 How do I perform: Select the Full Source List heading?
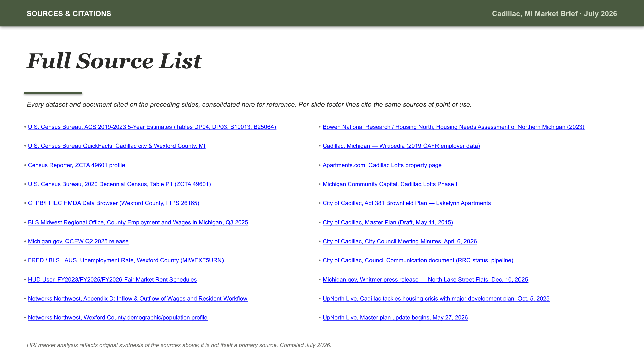click(x=114, y=61)
